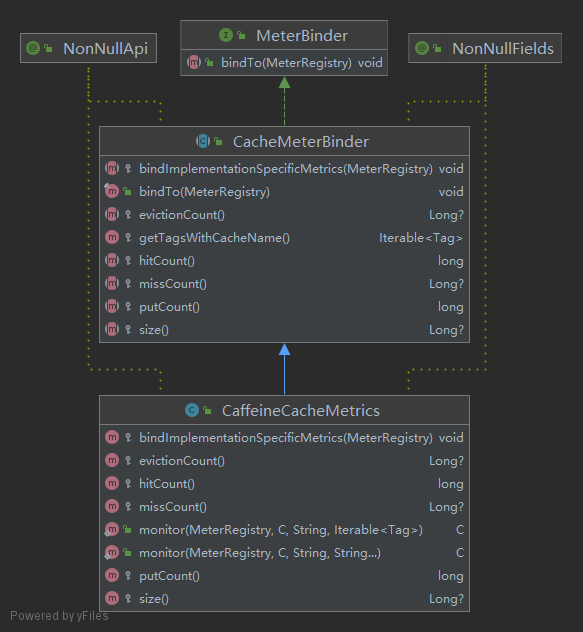This screenshot has width=583, height=632.
Task: Click static method icon of monitor Iterable<Tag>
Action: [112, 529]
